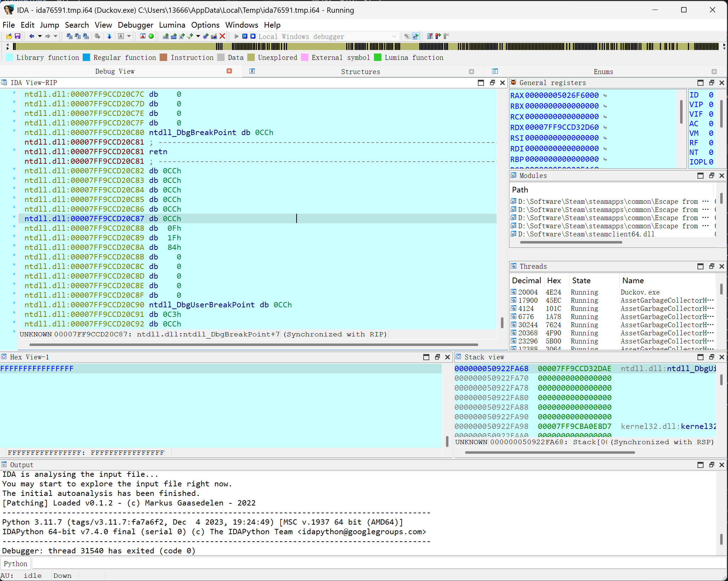The image size is (728, 581).
Task: Switch output window to Python input mode
Action: tap(15, 563)
